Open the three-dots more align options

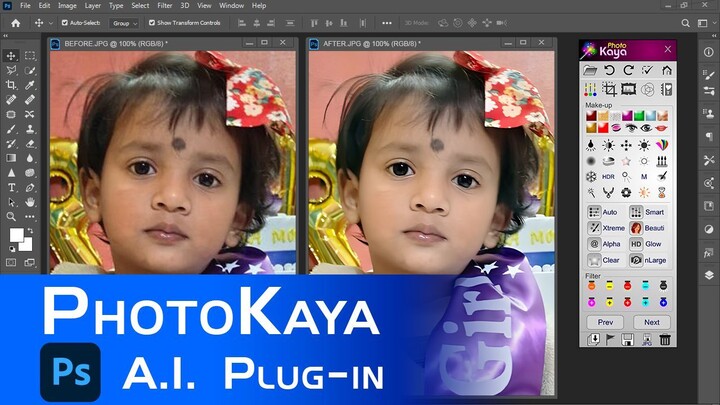(387, 23)
